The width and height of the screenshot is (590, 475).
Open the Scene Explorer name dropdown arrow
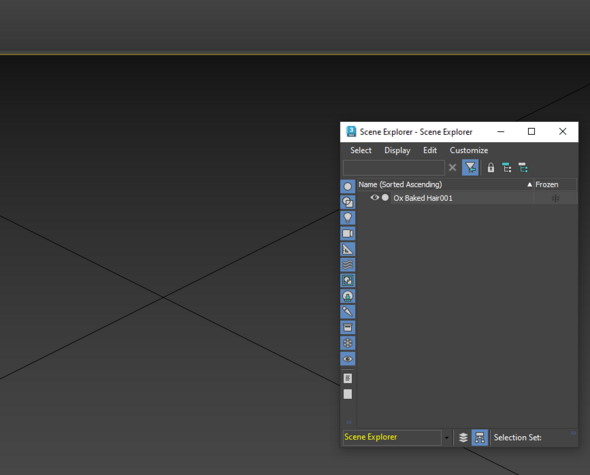point(447,437)
